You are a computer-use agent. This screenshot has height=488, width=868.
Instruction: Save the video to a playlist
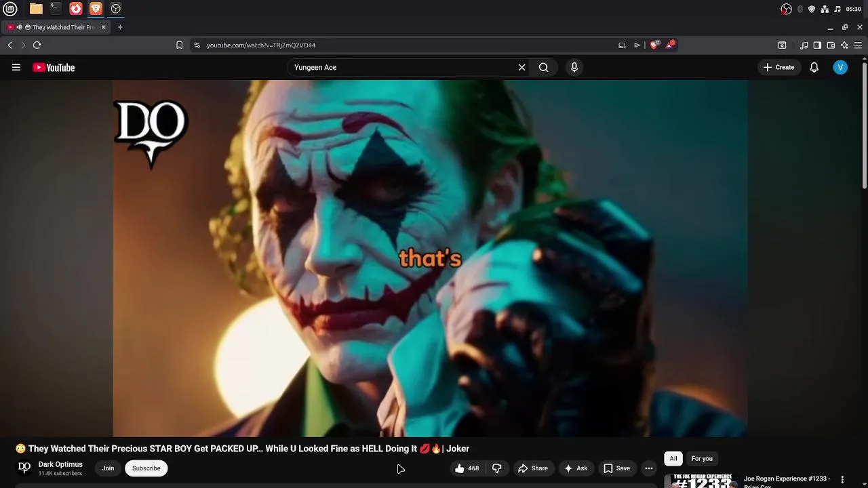pyautogui.click(x=617, y=468)
